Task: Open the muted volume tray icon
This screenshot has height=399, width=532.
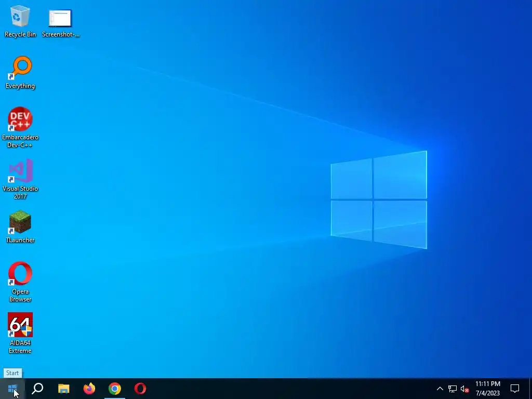Action: 465,389
